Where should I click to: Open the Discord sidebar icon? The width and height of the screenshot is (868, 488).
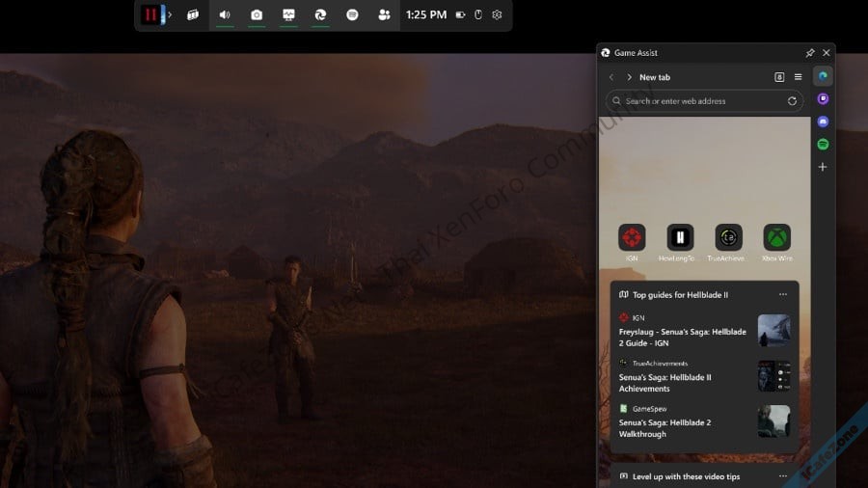[823, 122]
